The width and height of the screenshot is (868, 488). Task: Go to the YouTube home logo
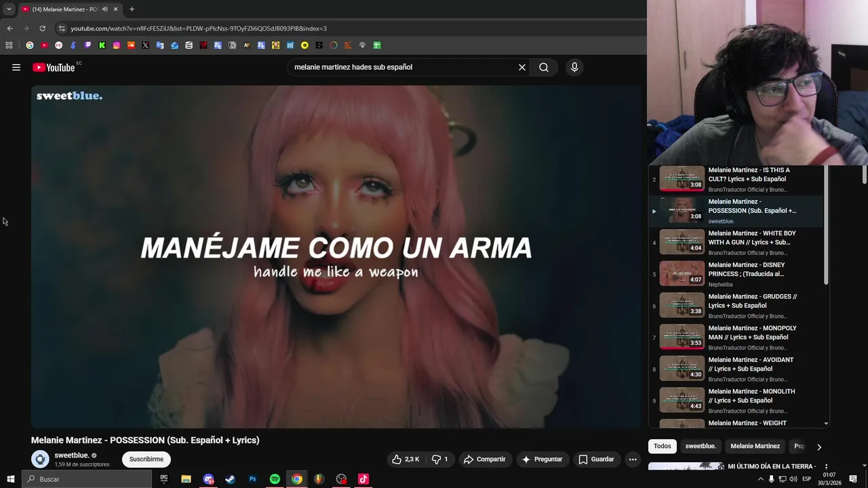coord(54,67)
